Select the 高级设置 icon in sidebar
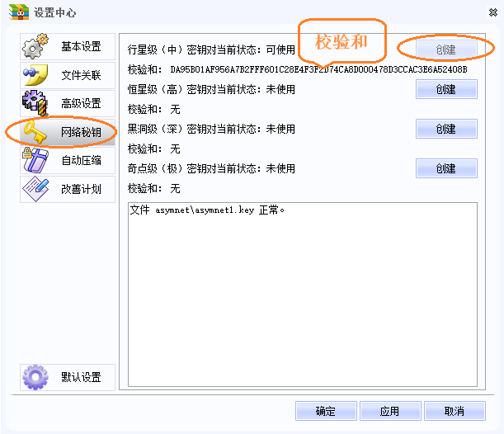This screenshot has width=504, height=434. [35, 103]
